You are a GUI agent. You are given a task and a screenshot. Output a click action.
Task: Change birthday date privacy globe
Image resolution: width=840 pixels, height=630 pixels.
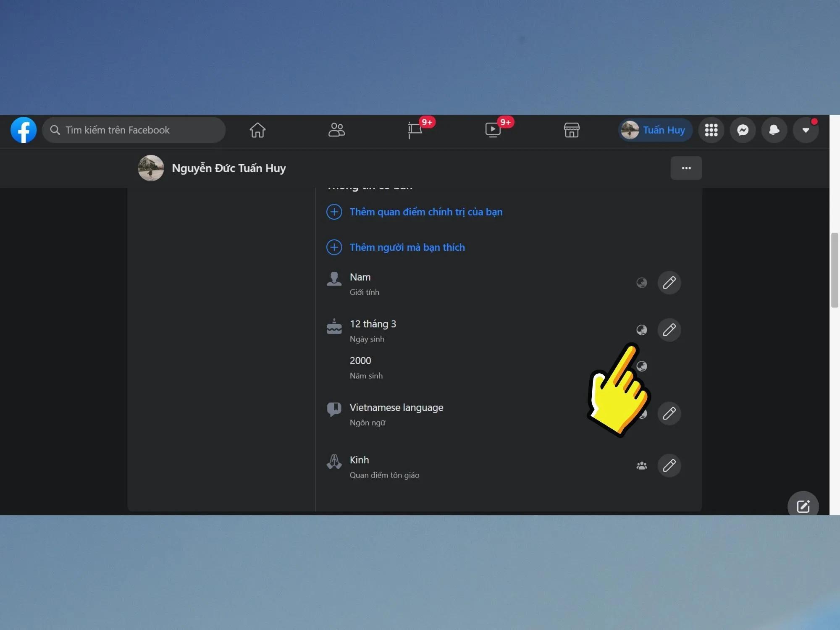click(x=641, y=330)
